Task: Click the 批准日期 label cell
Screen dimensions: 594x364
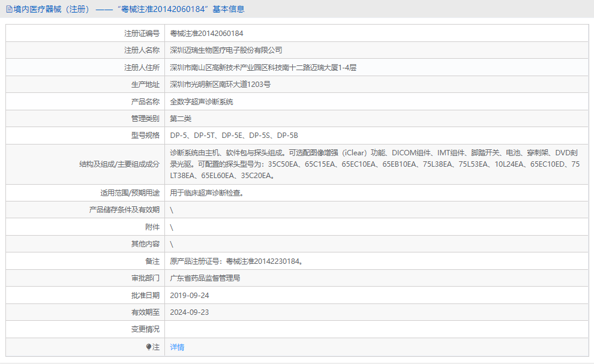Action: coord(85,295)
